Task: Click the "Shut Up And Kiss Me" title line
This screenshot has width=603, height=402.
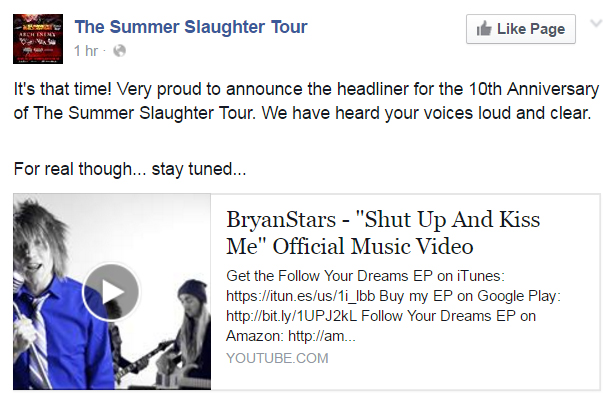Action: pos(350,246)
